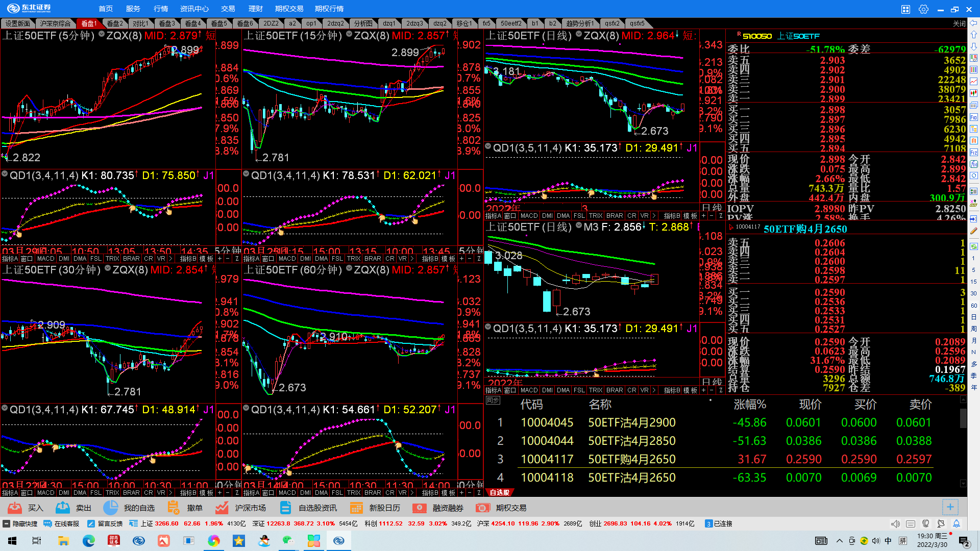The height and width of the screenshot is (551, 980).
Task: Click the plus button to add shortcut
Action: point(950,507)
